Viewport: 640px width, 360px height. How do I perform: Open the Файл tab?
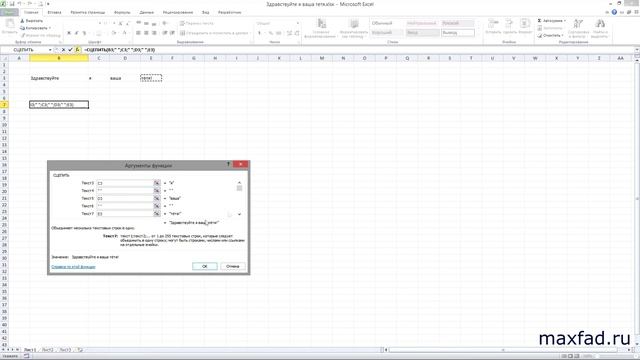click(x=9, y=13)
